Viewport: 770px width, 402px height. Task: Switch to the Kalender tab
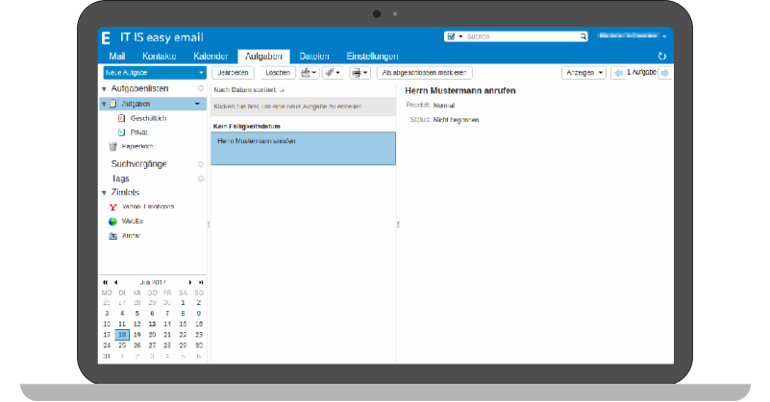point(211,56)
